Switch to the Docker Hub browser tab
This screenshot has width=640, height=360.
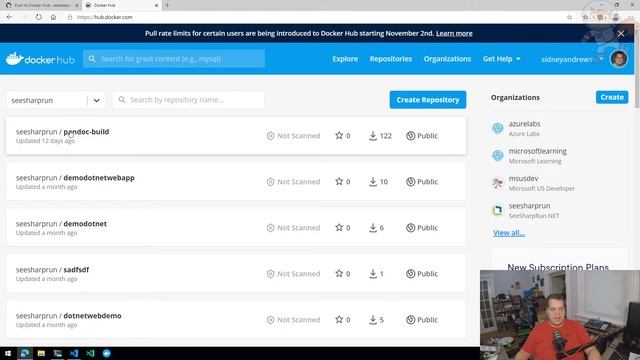click(121, 5)
